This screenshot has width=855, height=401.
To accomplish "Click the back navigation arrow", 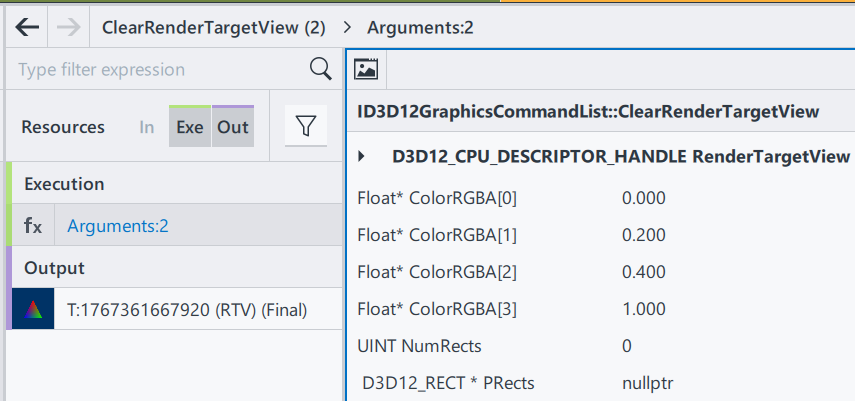I will (x=27, y=27).
